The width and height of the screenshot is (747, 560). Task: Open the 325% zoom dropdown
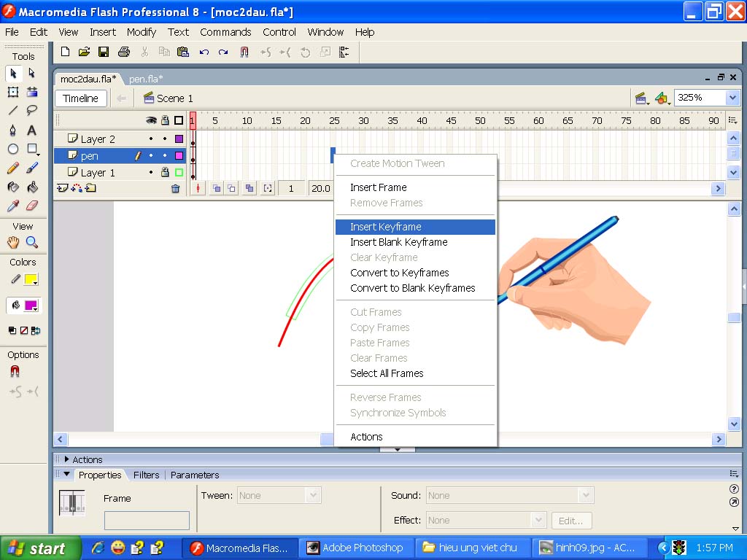732,98
